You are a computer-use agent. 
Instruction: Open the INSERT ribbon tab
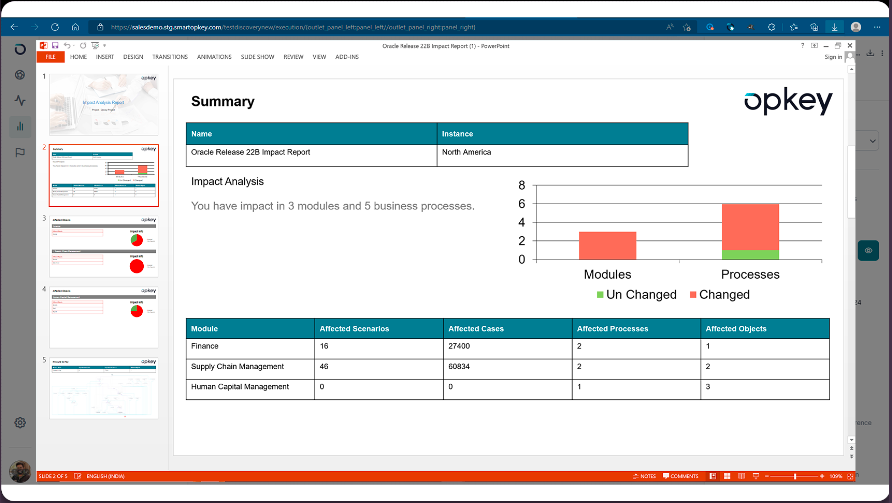(x=105, y=57)
